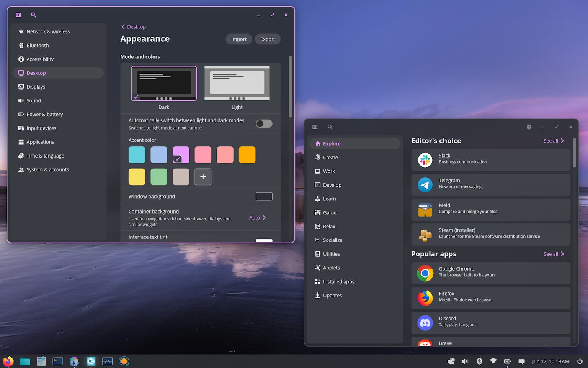Open the app store icon in the taskbar
588x368 pixels.
pos(74,361)
